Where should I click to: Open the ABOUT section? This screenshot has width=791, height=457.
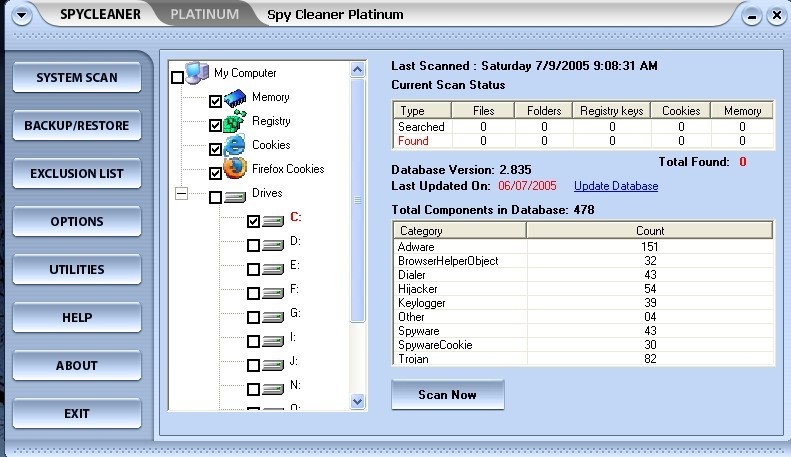(77, 366)
